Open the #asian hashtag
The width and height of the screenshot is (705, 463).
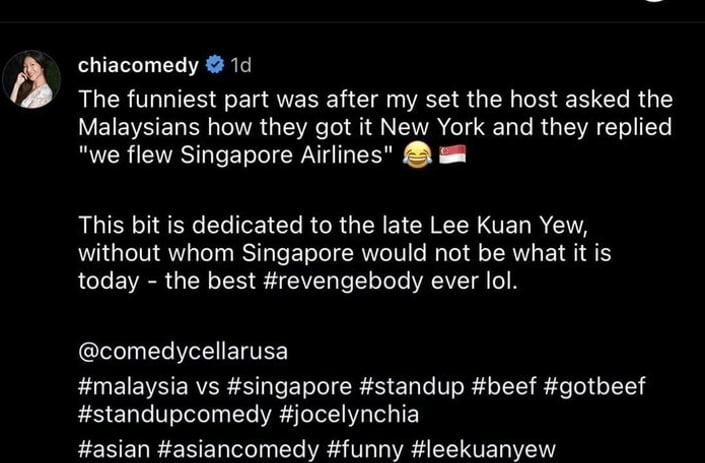pos(114,449)
